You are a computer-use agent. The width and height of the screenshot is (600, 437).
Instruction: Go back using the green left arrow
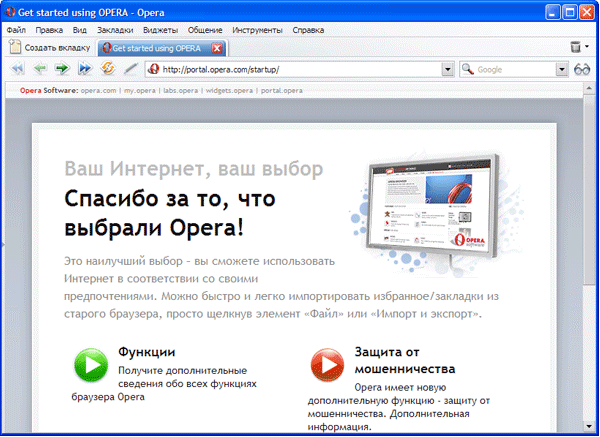[40, 69]
